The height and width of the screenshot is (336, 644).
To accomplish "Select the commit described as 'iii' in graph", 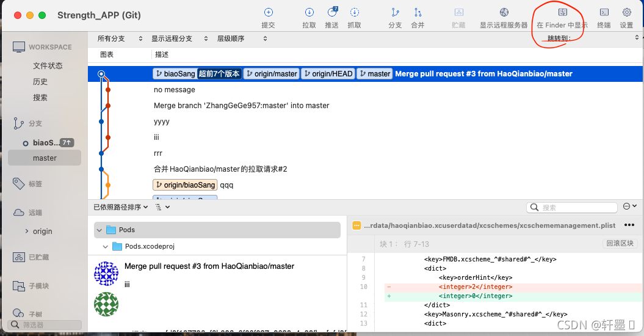I will click(365, 137).
